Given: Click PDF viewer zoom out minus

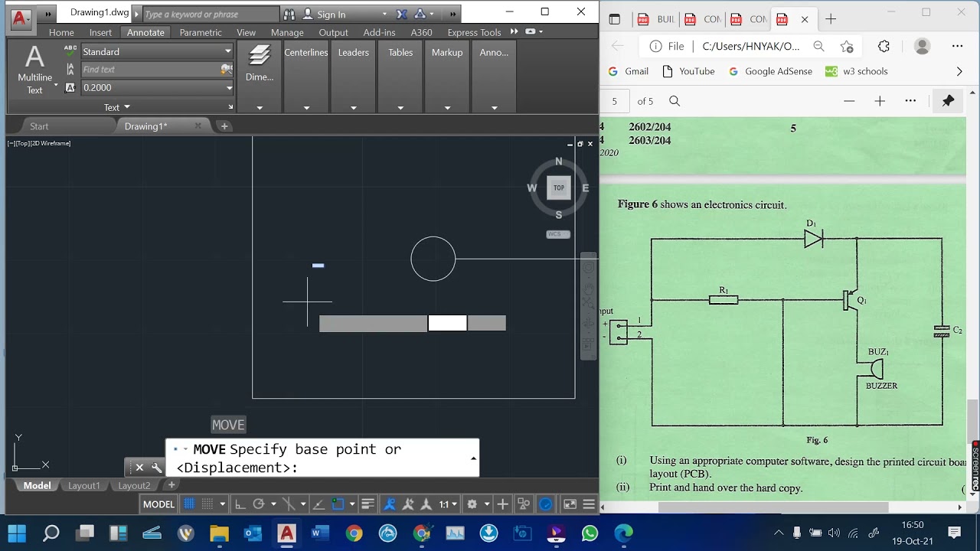Looking at the screenshot, I should coord(849,101).
